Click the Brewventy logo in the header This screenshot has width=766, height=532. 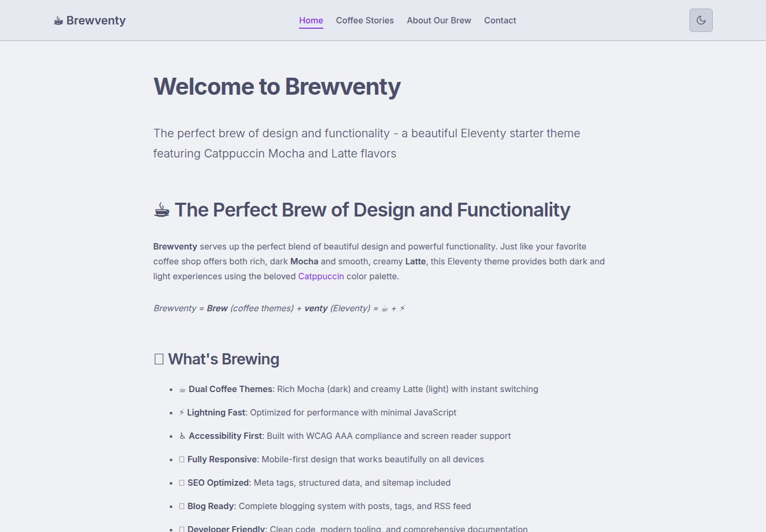pyautogui.click(x=89, y=20)
